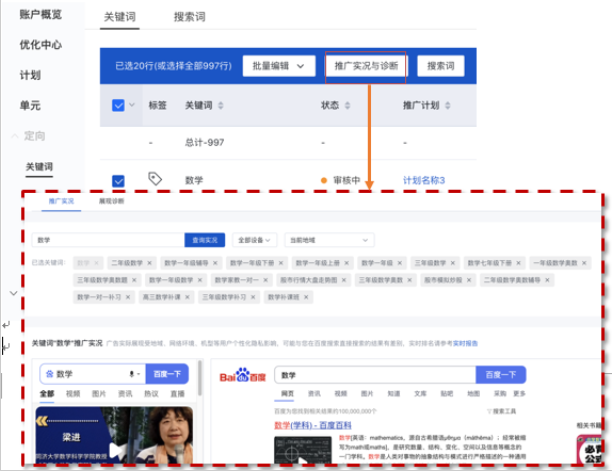Select the 展现诊断 tab
The image size is (612, 474).
pos(111,201)
